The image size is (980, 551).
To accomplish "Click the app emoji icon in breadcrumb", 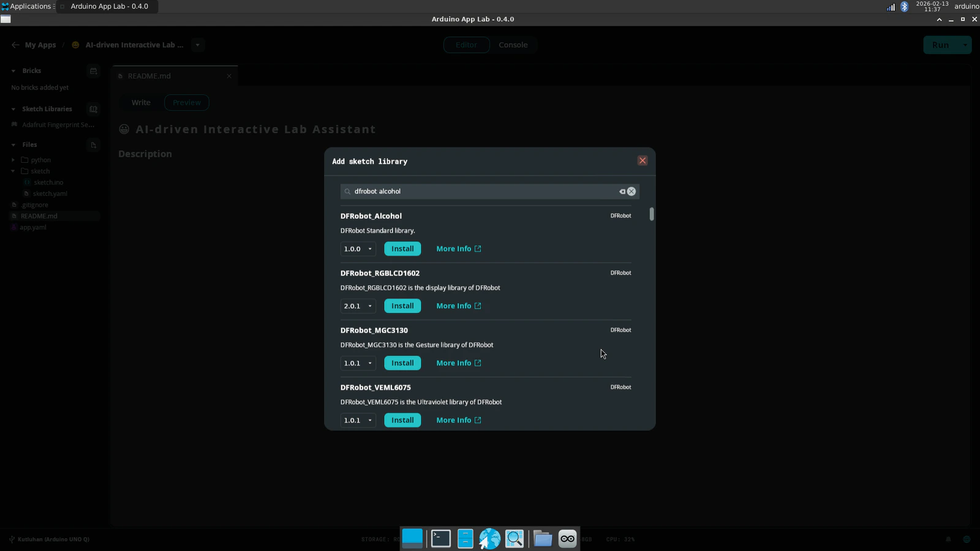I will click(75, 45).
